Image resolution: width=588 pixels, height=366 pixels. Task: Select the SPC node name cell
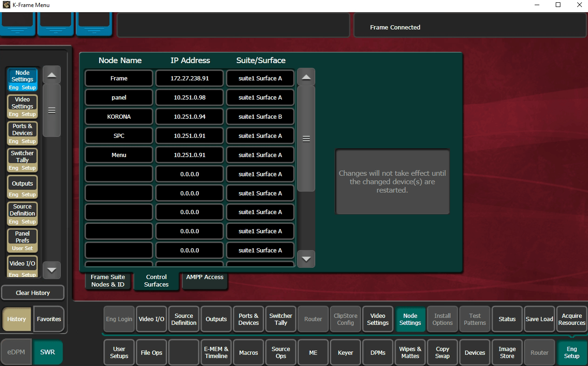[x=119, y=136]
